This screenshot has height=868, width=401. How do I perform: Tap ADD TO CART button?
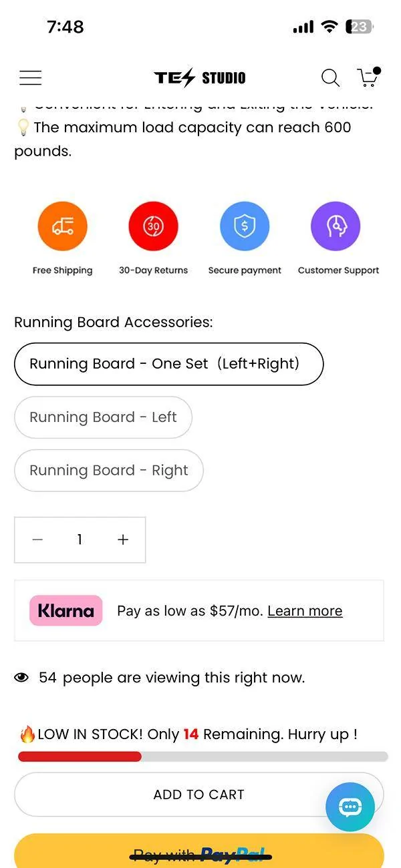coord(199,795)
